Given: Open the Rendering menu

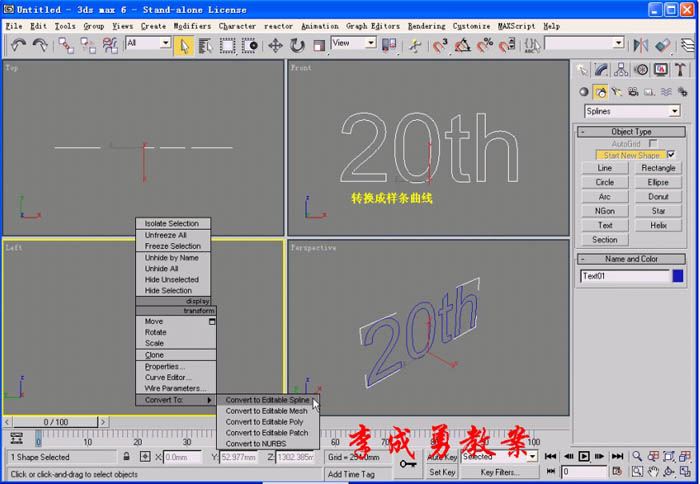Looking at the screenshot, I should [426, 26].
